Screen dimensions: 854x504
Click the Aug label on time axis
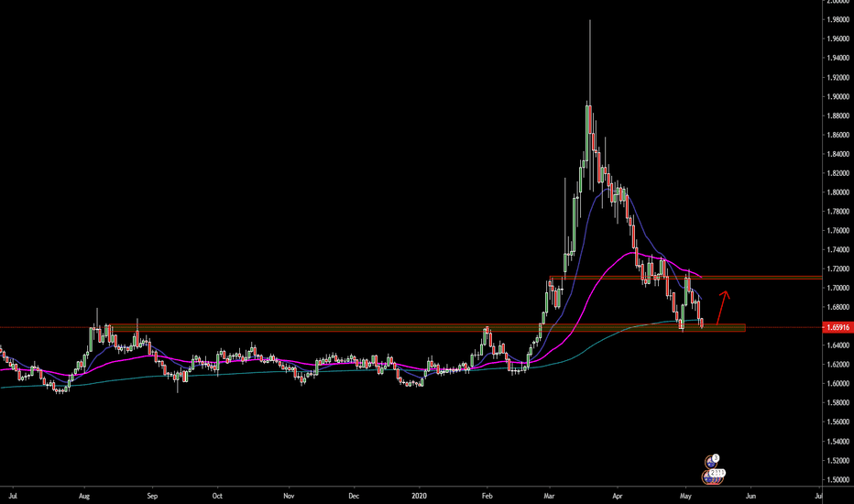(x=84, y=496)
